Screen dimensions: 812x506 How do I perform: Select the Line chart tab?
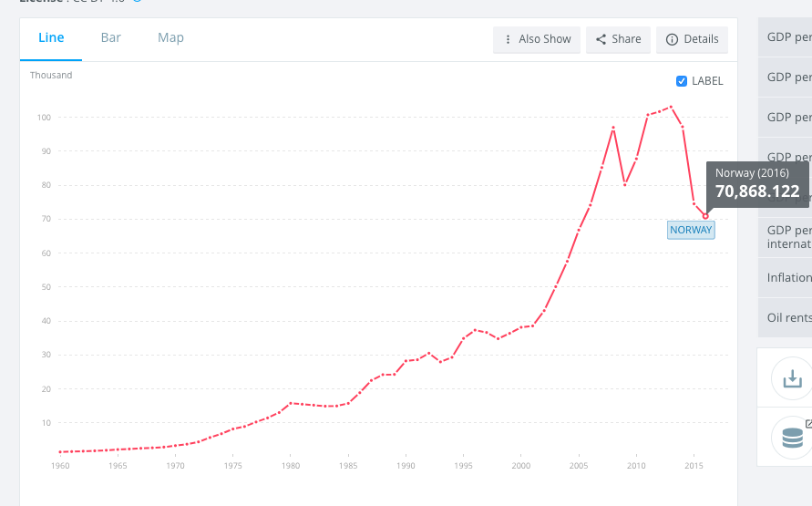click(x=51, y=37)
